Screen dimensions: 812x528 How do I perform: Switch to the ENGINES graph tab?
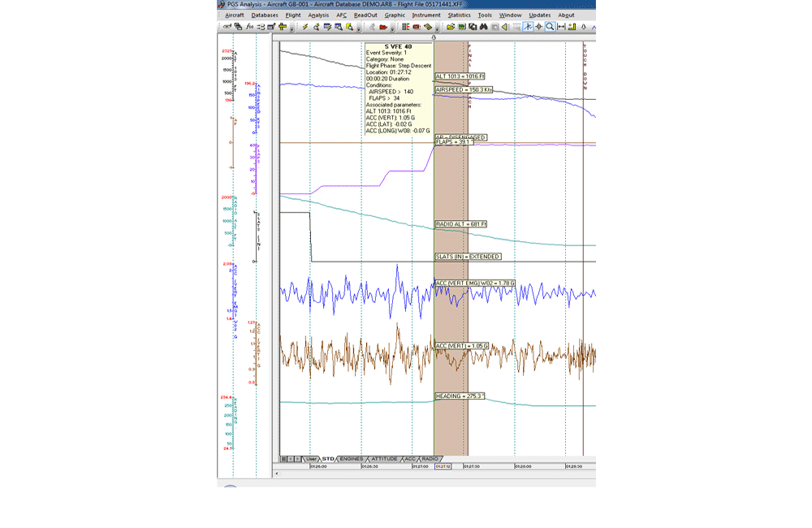pos(352,459)
